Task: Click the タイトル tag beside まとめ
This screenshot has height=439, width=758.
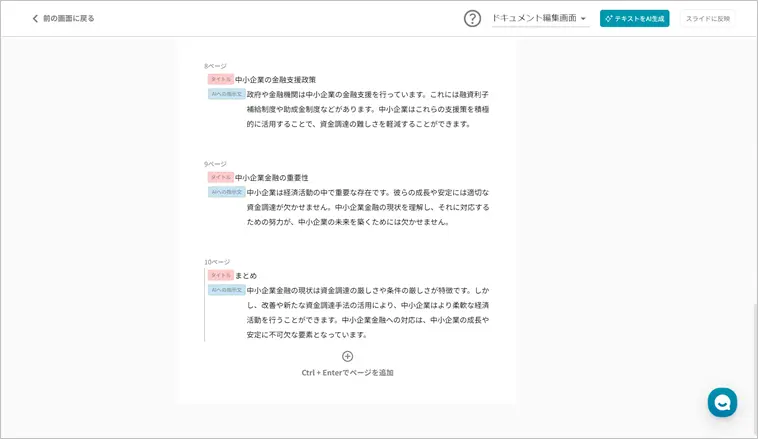Action: pyautogui.click(x=220, y=275)
